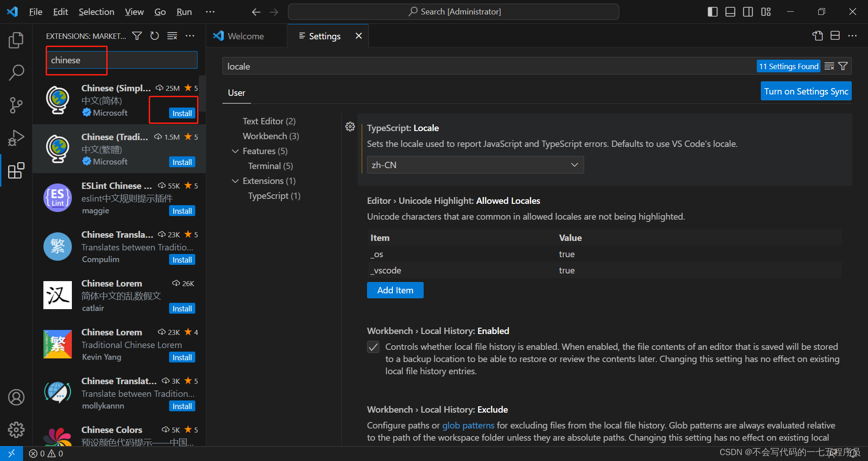Click the Open Settings (JSON) icon
Screen dimensions: 868x461
click(817, 36)
